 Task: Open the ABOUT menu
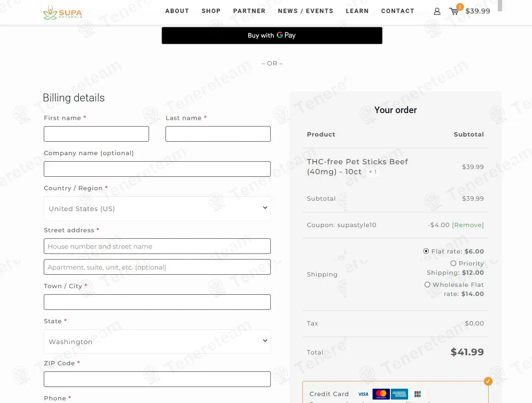pos(177,11)
